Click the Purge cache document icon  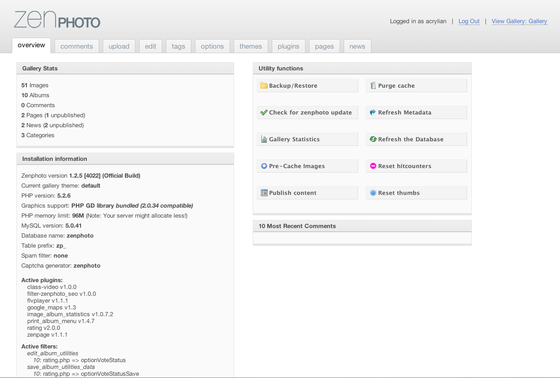coord(373,86)
